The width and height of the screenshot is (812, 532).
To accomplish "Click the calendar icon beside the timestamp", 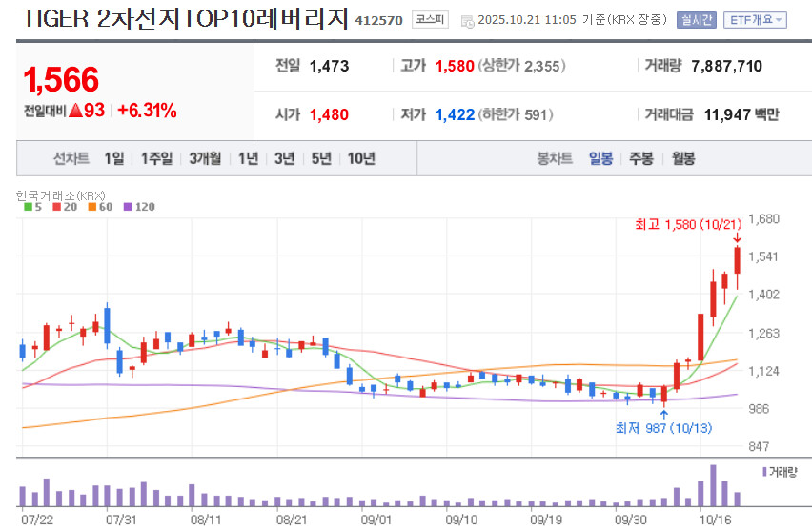I will click(467, 21).
